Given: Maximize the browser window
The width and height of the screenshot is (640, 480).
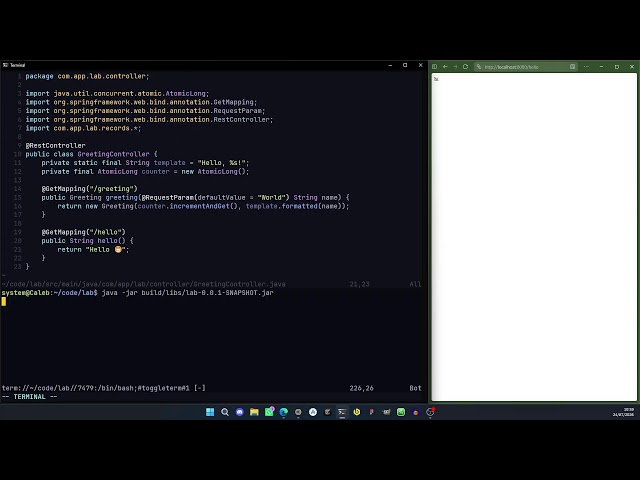Looking at the screenshot, I should [x=617, y=67].
